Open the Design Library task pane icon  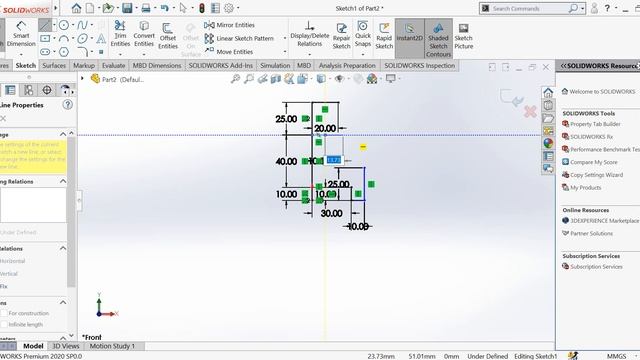click(548, 105)
